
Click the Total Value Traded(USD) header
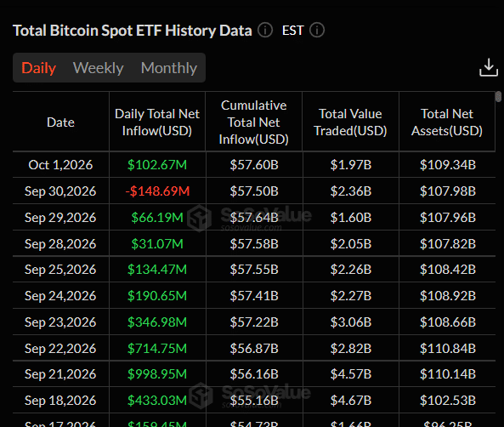(x=350, y=122)
